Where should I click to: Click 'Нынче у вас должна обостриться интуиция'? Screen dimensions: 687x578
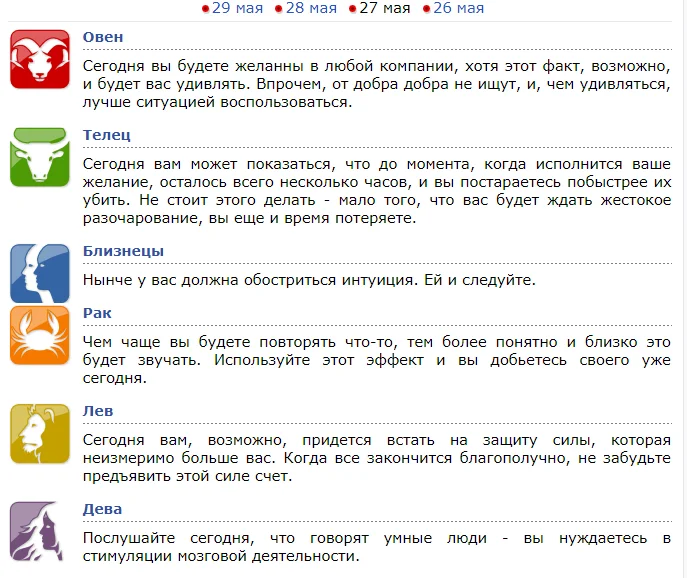pyautogui.click(x=248, y=280)
